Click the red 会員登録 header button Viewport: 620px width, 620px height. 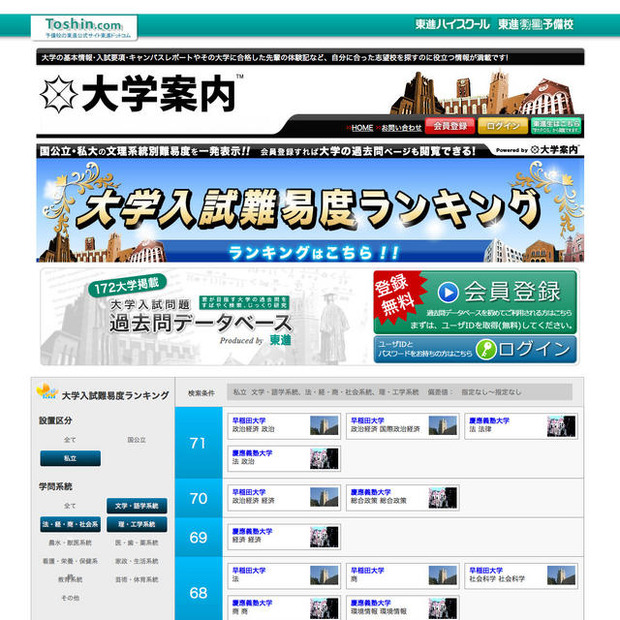click(x=450, y=126)
